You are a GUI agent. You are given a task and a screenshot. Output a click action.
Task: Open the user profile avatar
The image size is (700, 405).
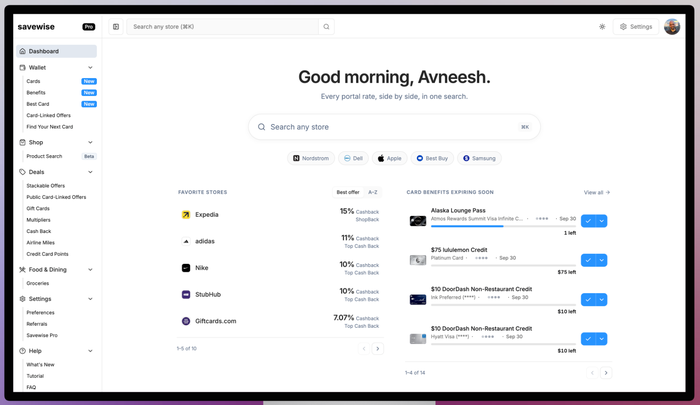pyautogui.click(x=672, y=26)
